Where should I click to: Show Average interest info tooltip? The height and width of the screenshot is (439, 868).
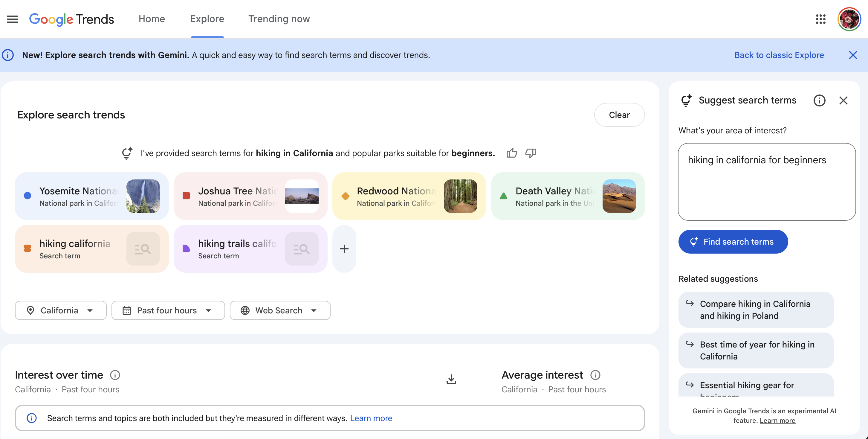595,375
